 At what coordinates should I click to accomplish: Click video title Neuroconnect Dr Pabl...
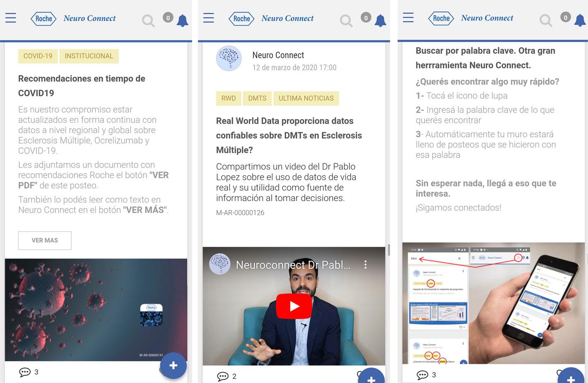click(293, 265)
